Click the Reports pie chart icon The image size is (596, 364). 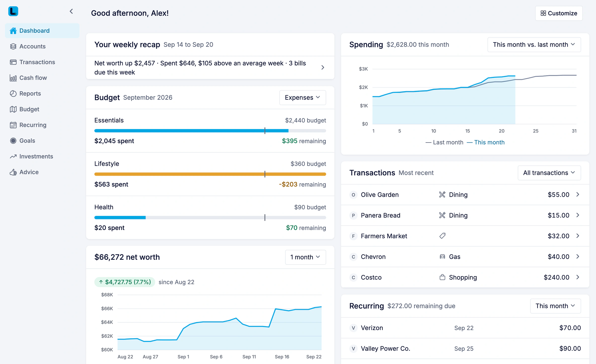(13, 94)
